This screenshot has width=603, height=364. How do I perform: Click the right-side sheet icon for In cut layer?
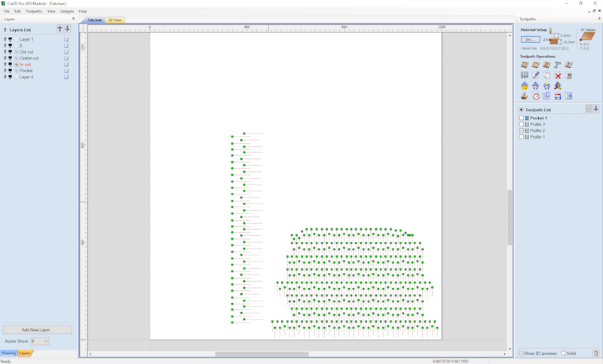(x=66, y=65)
